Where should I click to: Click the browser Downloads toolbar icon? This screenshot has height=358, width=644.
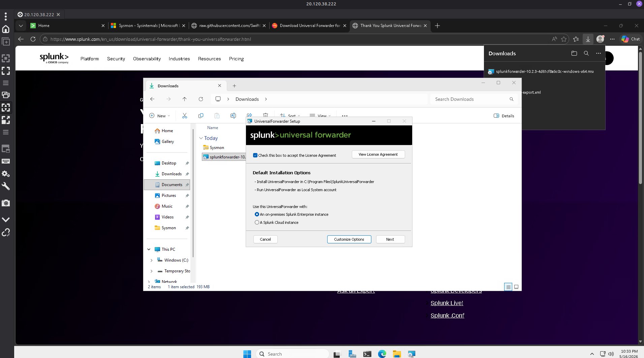tap(588, 39)
